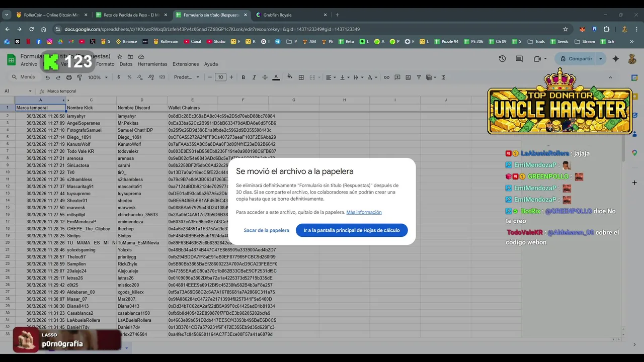Undo the last action in Sheets toolbar

pos(47,77)
